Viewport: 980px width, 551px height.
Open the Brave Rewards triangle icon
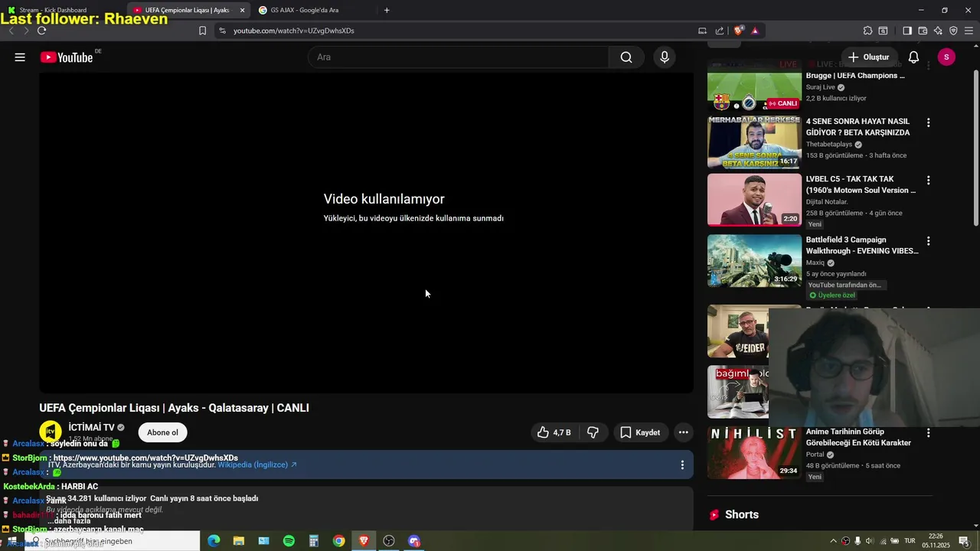tap(755, 31)
